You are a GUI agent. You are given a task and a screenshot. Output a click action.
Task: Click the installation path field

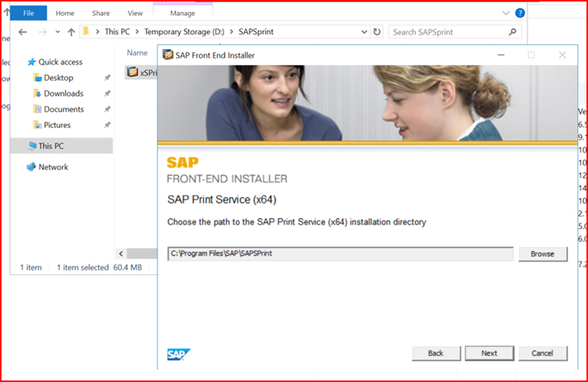(x=340, y=254)
